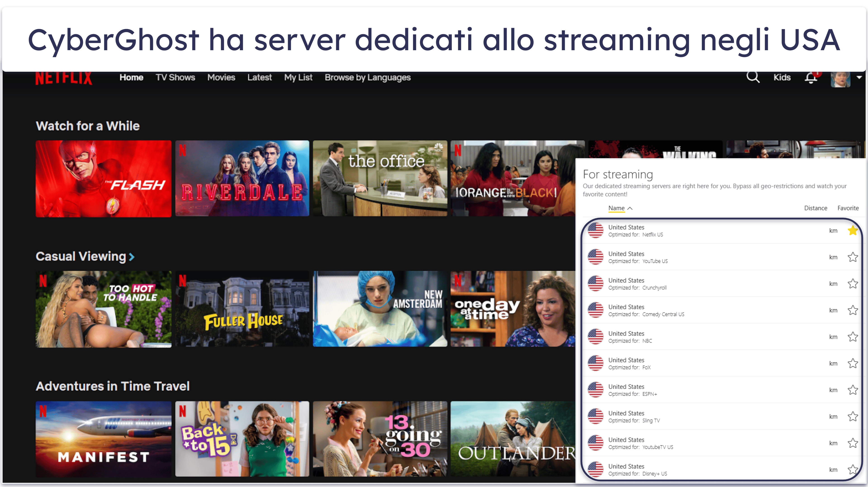Favorite the YouTube US server
Viewport: 868px width, 487px height.
(x=852, y=257)
